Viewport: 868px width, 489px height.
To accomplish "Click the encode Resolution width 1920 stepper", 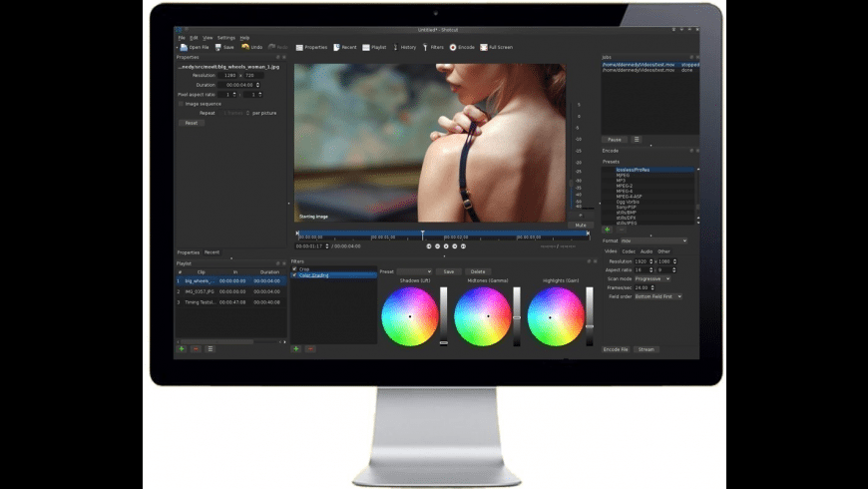I will click(x=651, y=261).
